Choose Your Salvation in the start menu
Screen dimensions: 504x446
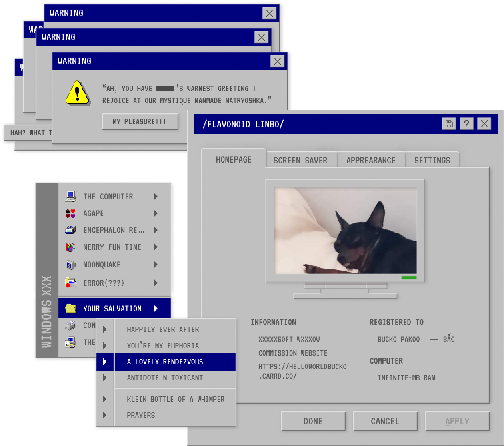pyautogui.click(x=112, y=309)
